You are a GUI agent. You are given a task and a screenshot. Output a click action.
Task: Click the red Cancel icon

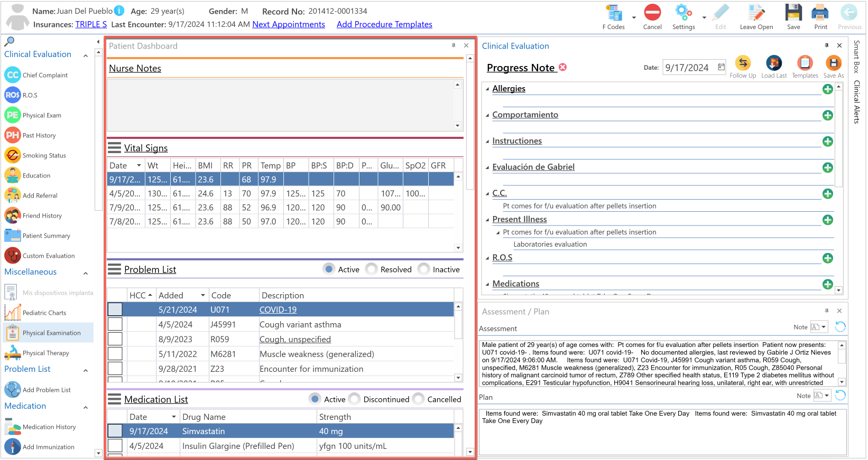tap(652, 13)
